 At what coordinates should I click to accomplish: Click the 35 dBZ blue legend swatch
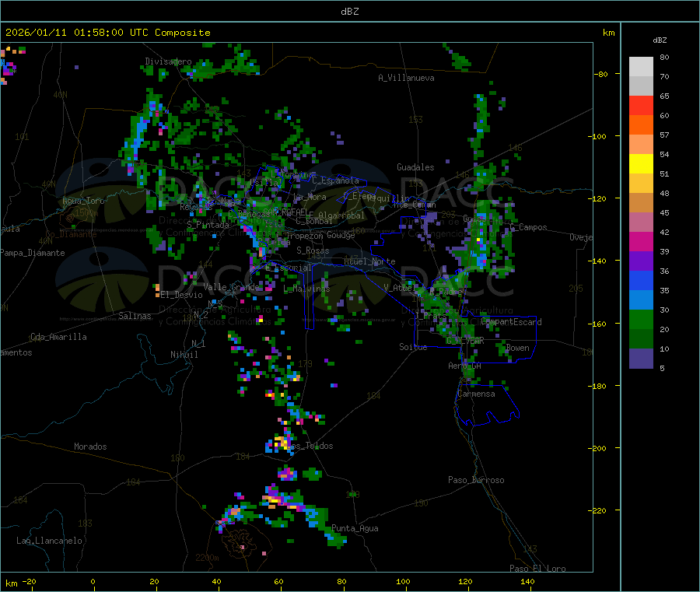click(641, 280)
